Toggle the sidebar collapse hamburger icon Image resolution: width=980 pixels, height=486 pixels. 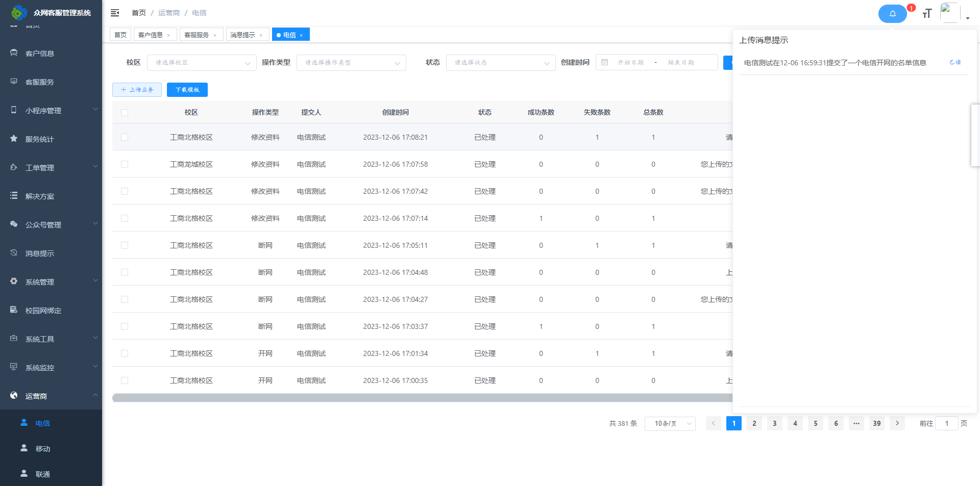click(115, 13)
